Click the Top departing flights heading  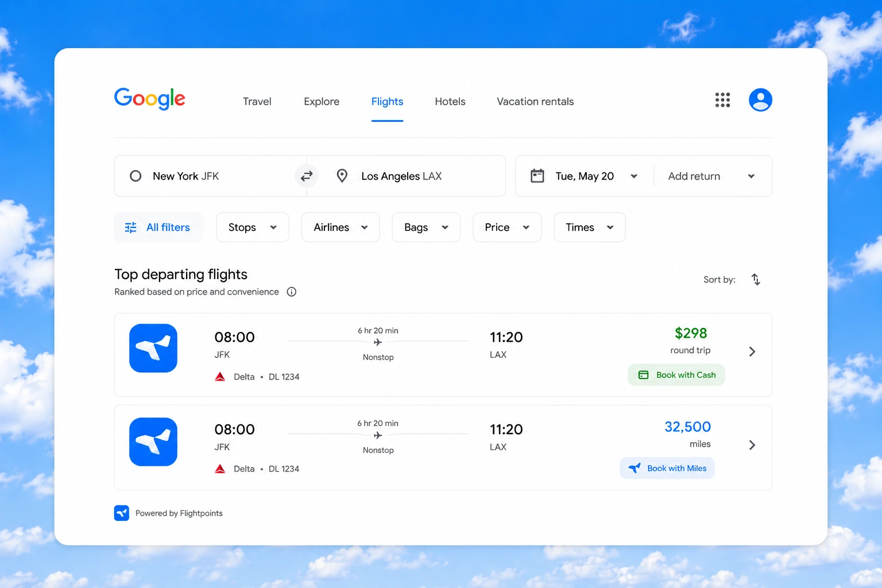coord(181,274)
